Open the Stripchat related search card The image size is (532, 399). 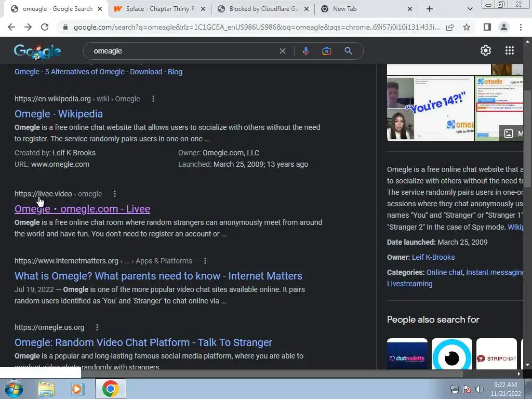pos(497,353)
